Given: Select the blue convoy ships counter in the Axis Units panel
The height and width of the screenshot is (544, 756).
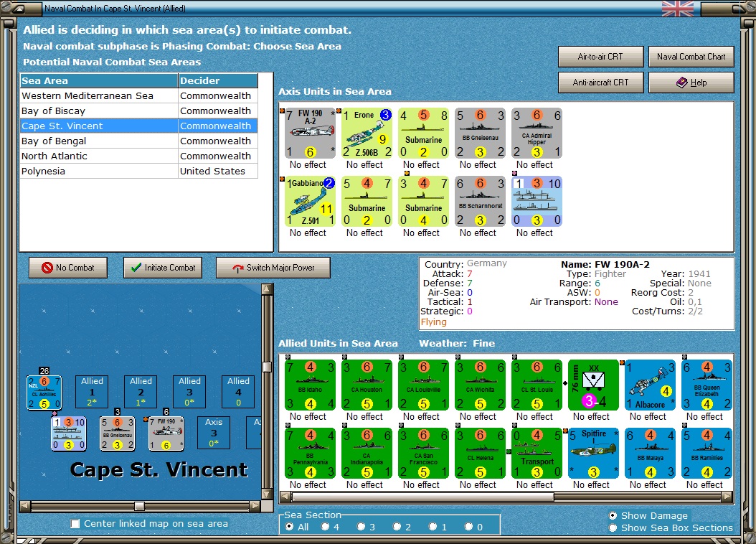Looking at the screenshot, I should click(x=537, y=201).
